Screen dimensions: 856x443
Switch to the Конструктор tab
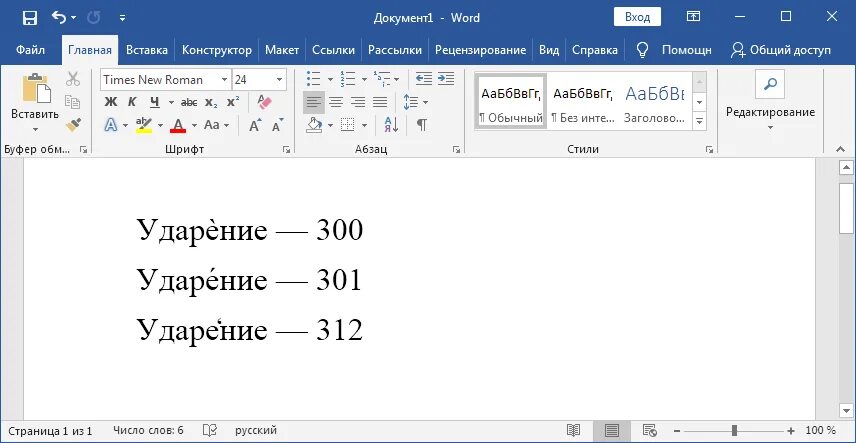tap(217, 50)
